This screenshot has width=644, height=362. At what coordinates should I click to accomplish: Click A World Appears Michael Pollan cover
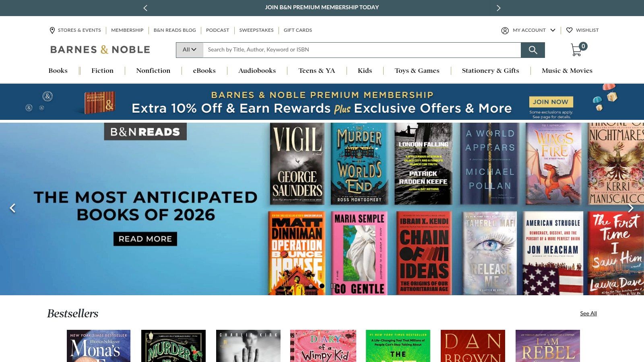[489, 164]
